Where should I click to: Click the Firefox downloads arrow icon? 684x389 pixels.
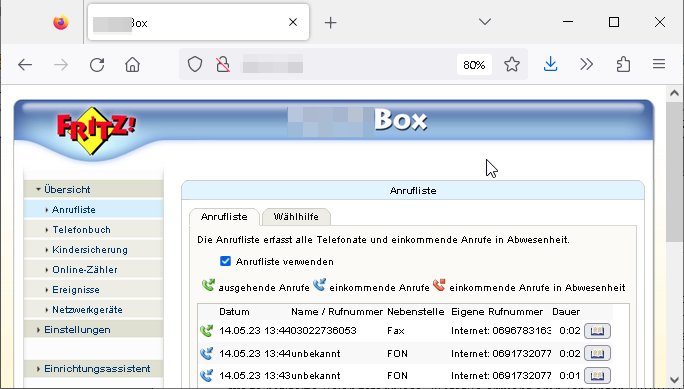coord(551,65)
